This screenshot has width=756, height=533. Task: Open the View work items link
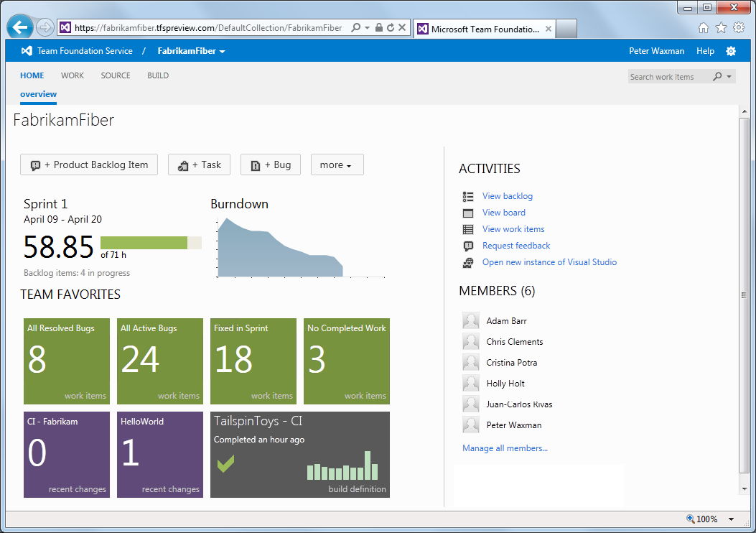tap(513, 229)
